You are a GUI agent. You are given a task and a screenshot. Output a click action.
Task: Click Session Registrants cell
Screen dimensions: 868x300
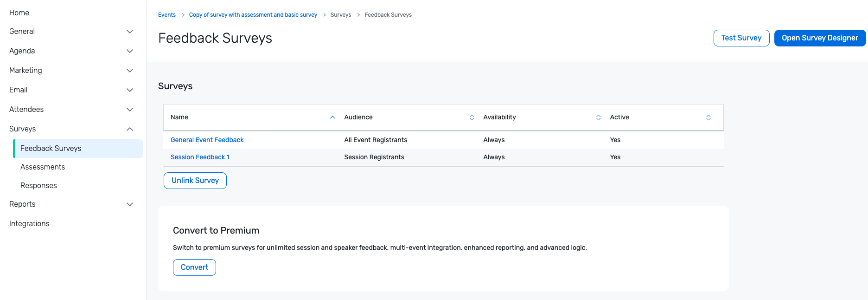pyautogui.click(x=374, y=157)
